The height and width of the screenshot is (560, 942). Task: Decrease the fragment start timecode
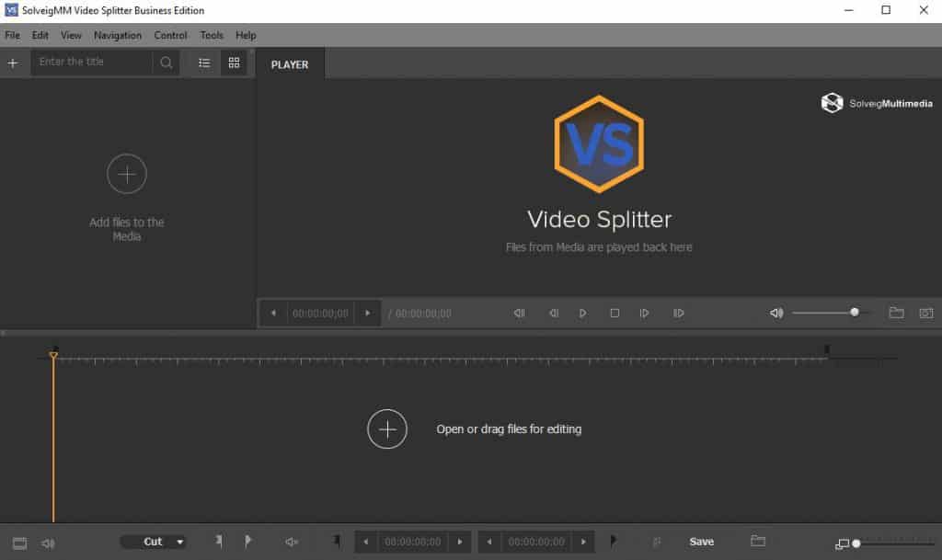366,542
